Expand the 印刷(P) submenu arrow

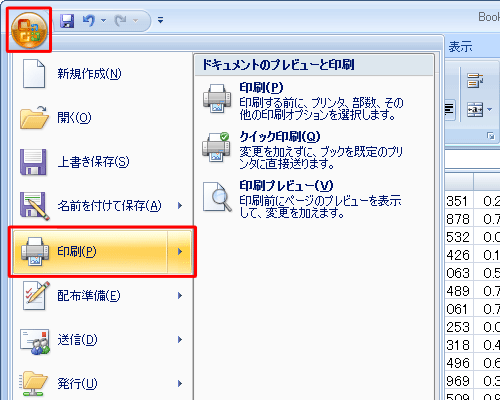[x=180, y=252]
